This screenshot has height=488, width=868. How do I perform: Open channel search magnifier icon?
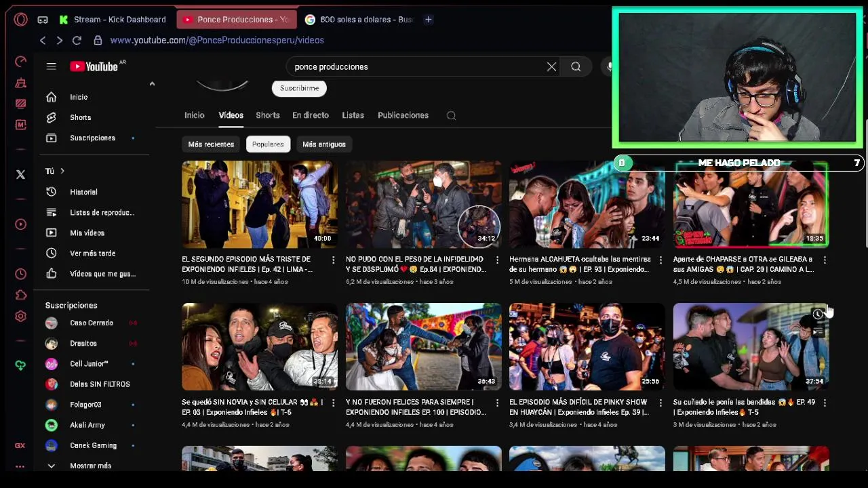coord(451,115)
